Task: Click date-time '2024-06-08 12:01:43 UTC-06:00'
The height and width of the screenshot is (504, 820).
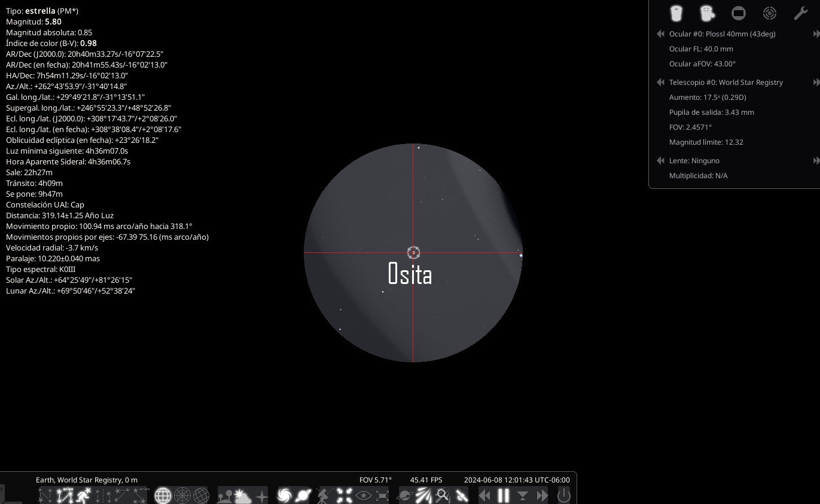Action: coord(517,479)
